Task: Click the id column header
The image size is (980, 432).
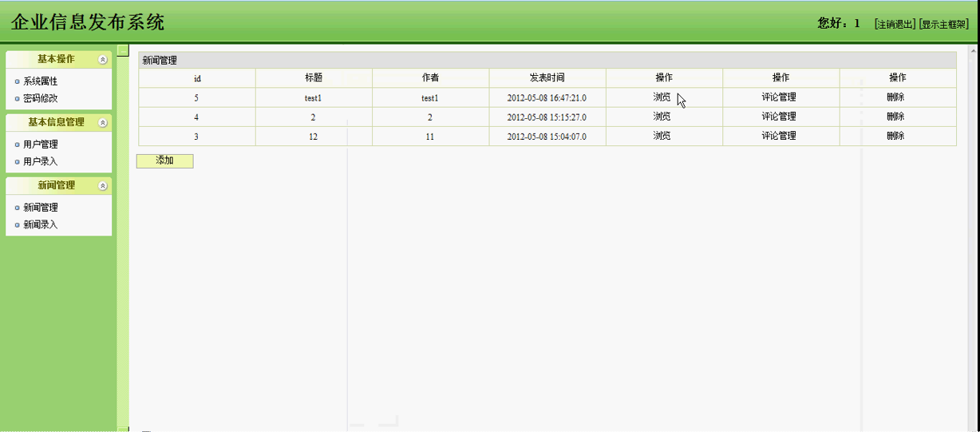Action: click(197, 78)
